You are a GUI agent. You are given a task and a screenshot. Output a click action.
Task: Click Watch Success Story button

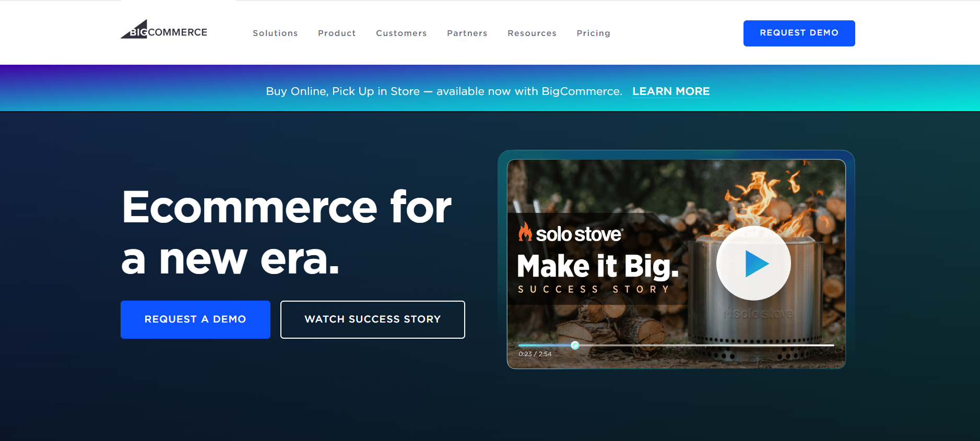372,319
